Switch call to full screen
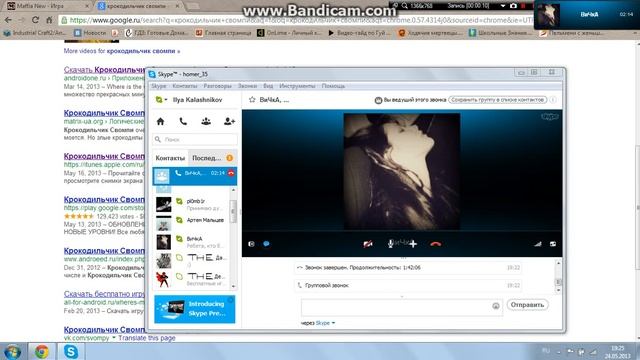The width and height of the screenshot is (640, 360). coord(553,244)
